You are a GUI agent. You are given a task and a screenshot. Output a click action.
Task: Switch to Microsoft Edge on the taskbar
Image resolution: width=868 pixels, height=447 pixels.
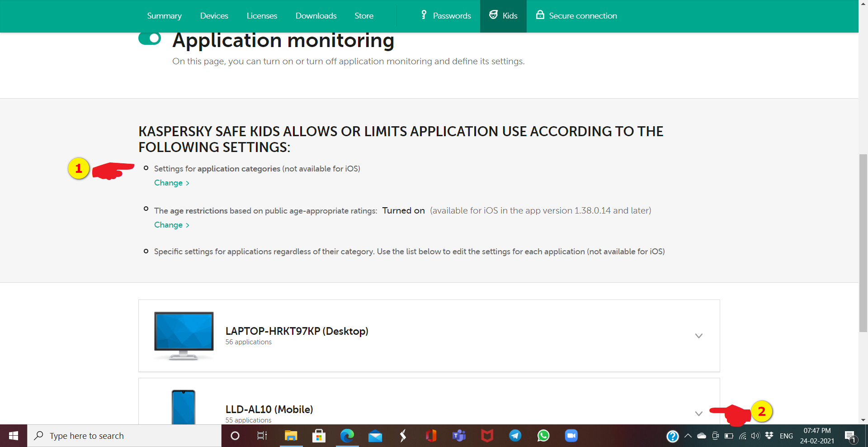tap(347, 436)
